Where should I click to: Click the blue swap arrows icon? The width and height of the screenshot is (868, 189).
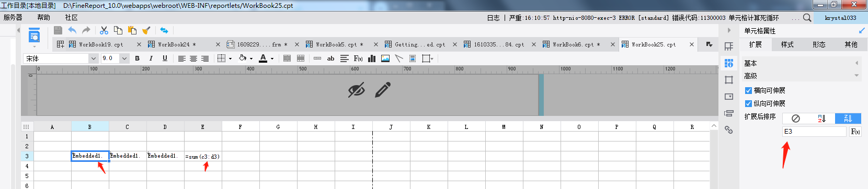[x=164, y=30]
